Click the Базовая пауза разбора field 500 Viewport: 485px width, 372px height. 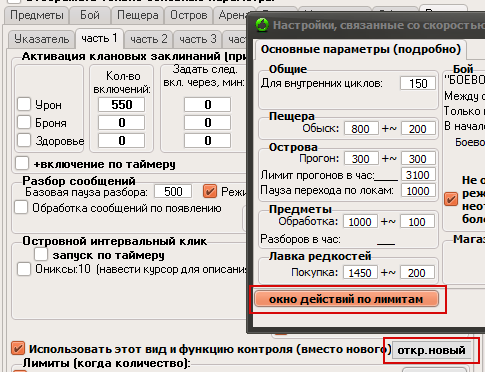(x=173, y=192)
